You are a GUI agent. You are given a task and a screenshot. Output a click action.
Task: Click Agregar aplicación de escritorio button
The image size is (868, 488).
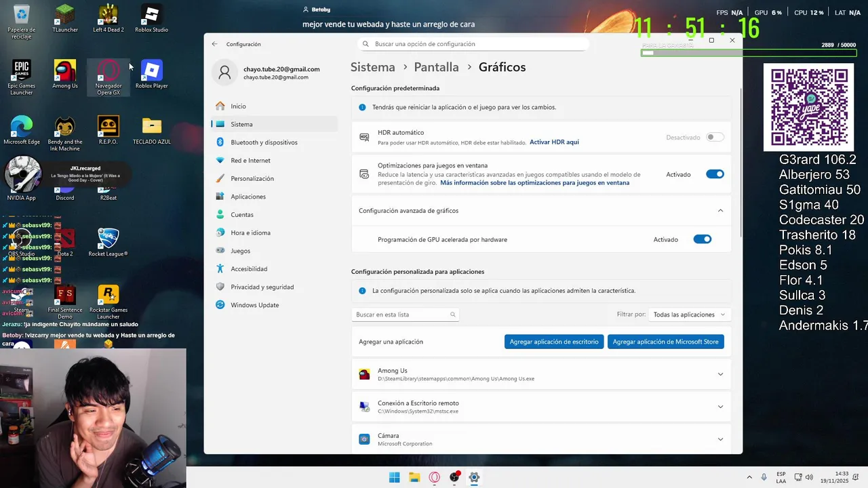pyautogui.click(x=554, y=342)
